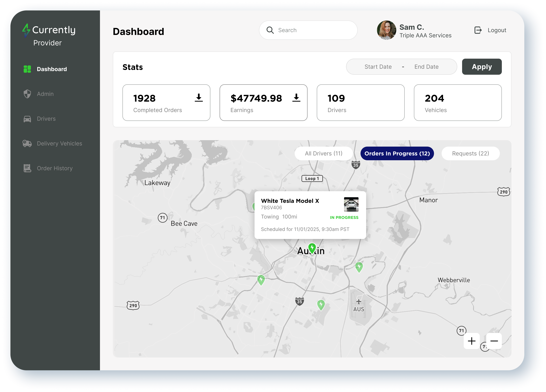This screenshot has height=392, width=546.
Task: Click the Order History receipt icon
Action: pos(27,168)
